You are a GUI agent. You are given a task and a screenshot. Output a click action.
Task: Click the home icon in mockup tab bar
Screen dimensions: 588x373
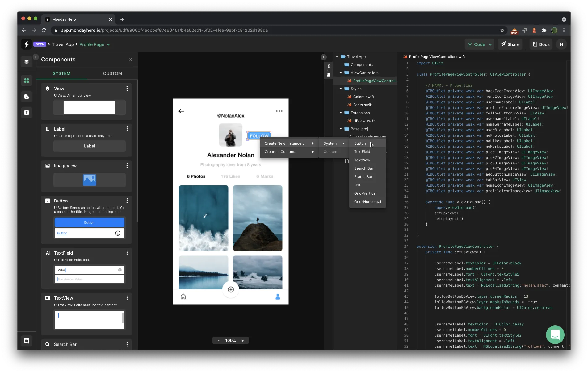click(183, 296)
